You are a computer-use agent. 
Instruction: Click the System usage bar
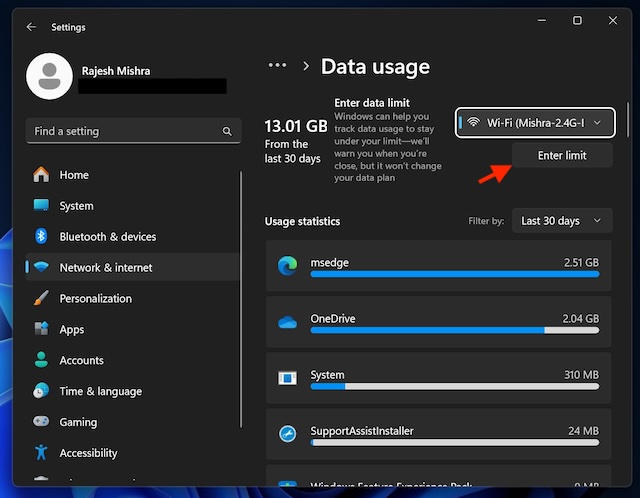[455, 387]
